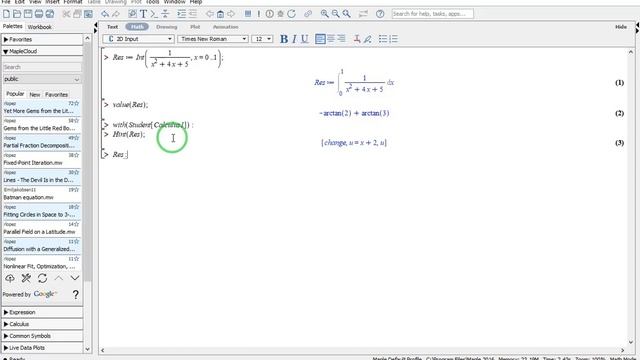Execute the worksheet with the ! icon
Viewport: 640px width, 360px height.
pyautogui.click(x=259, y=14)
